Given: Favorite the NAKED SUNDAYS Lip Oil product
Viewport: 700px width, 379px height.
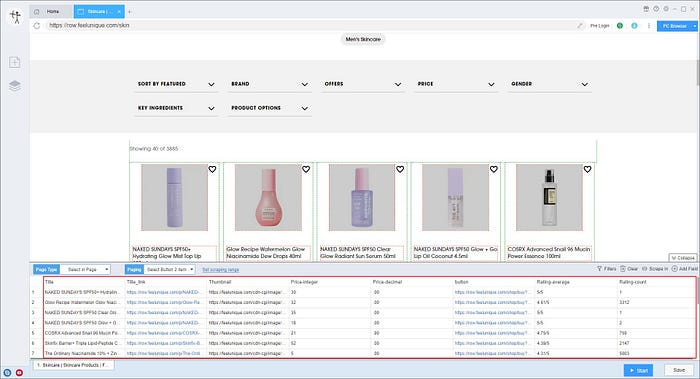Looking at the screenshot, I should coord(494,169).
